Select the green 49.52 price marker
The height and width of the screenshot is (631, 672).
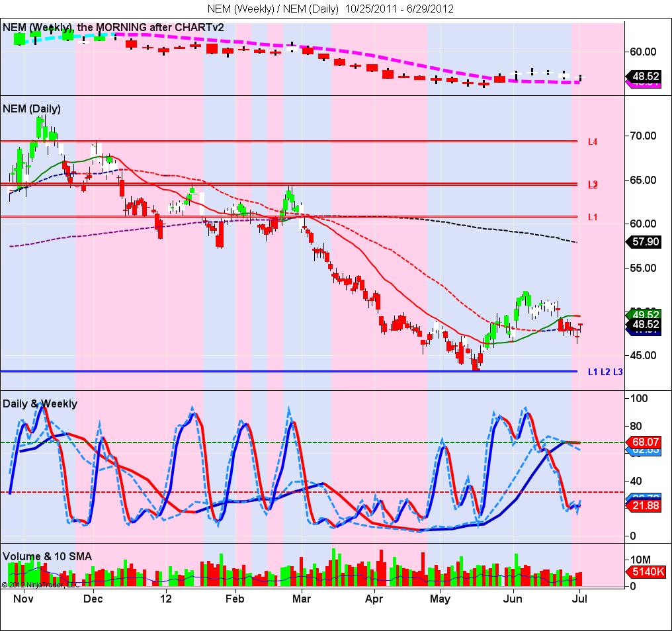coord(644,315)
